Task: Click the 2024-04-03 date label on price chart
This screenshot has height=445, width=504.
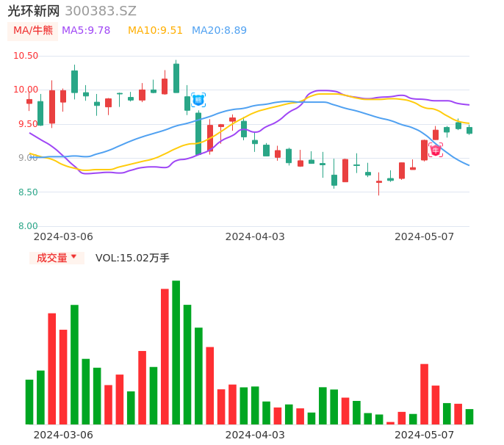Action: pyautogui.click(x=255, y=236)
